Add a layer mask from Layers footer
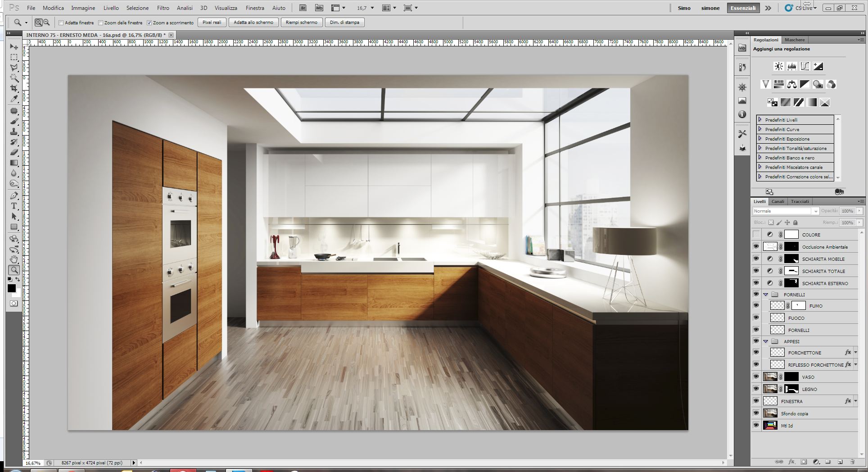The height and width of the screenshot is (472, 868). (x=804, y=462)
